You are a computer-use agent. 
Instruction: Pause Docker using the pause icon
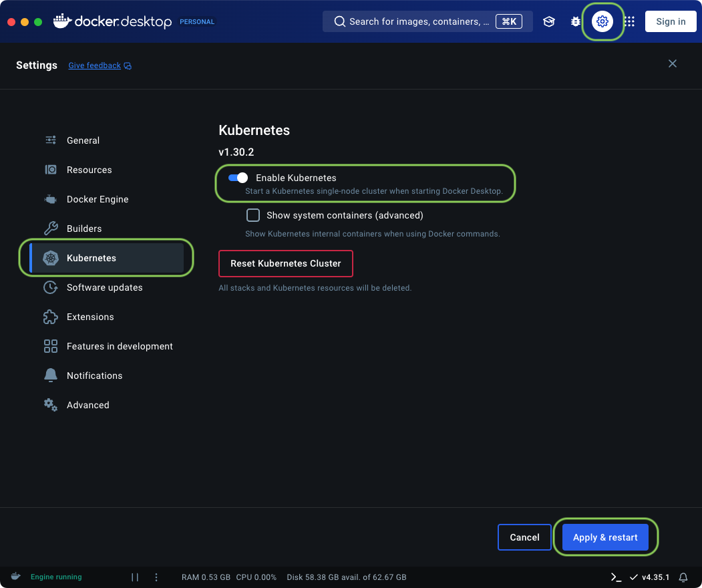tap(134, 577)
